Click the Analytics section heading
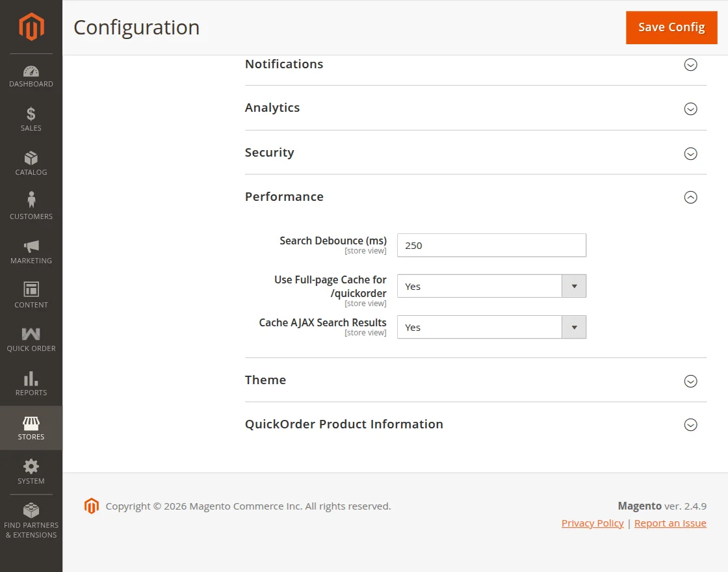Screen dimensions: 728x572 click(x=272, y=108)
